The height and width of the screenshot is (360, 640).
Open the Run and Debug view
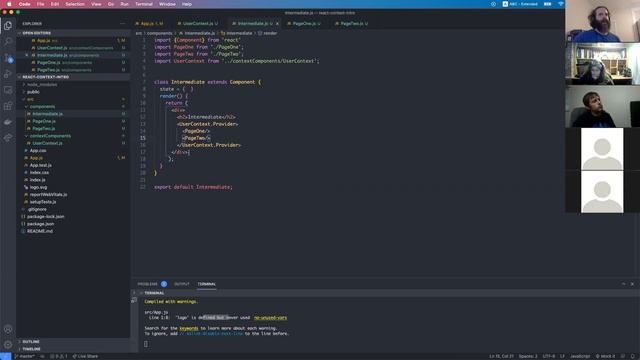tap(8, 74)
